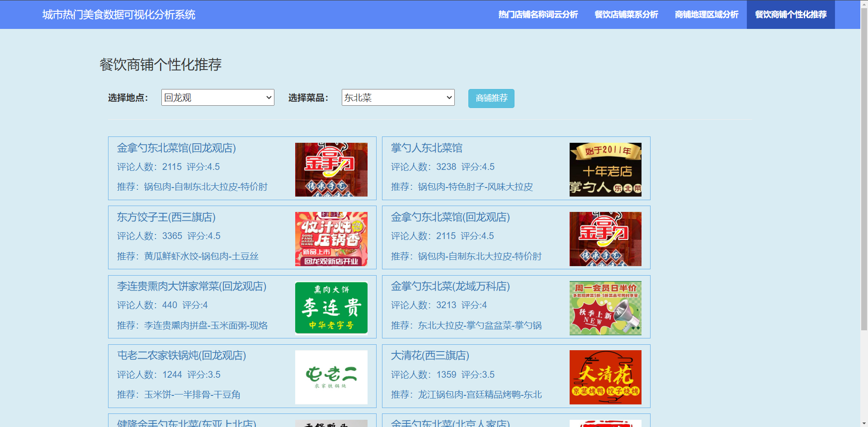Click text 评论人数：3238 评分:4.5
Image resolution: width=868 pixels, height=427 pixels.
pos(443,167)
